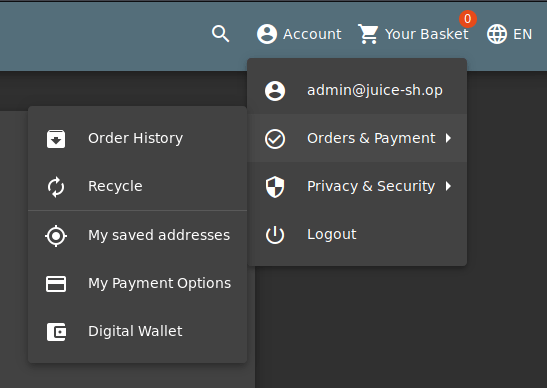
Task: Click the shopping cart icon
Action: 368,34
